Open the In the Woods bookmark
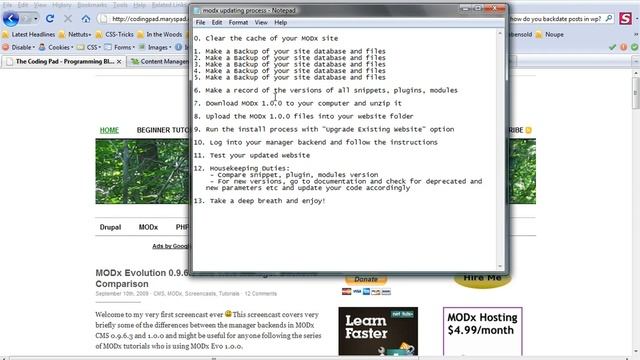Viewport: 640px width, 360px height. click(160, 35)
